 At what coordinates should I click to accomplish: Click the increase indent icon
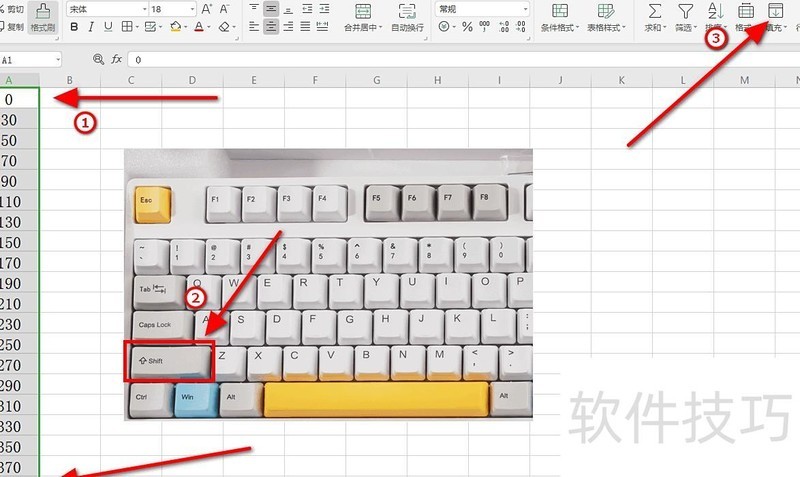324,9
